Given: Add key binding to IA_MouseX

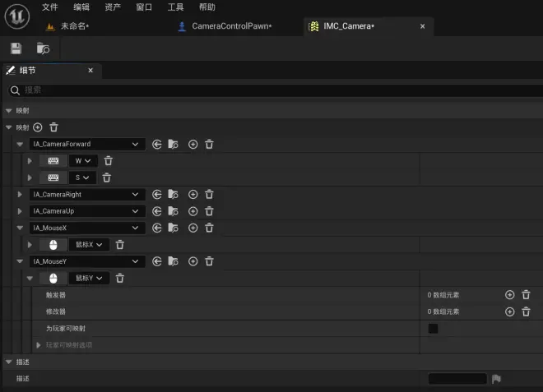Looking at the screenshot, I should pos(193,228).
